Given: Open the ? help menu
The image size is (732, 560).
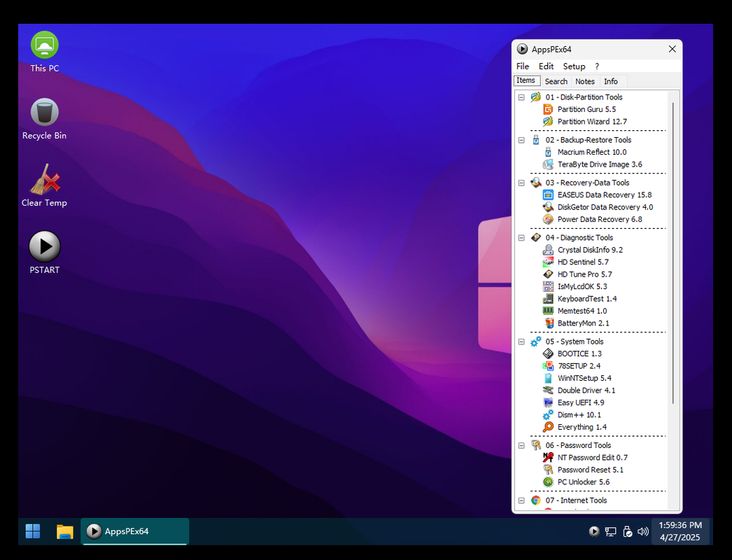Looking at the screenshot, I should pyautogui.click(x=597, y=66).
